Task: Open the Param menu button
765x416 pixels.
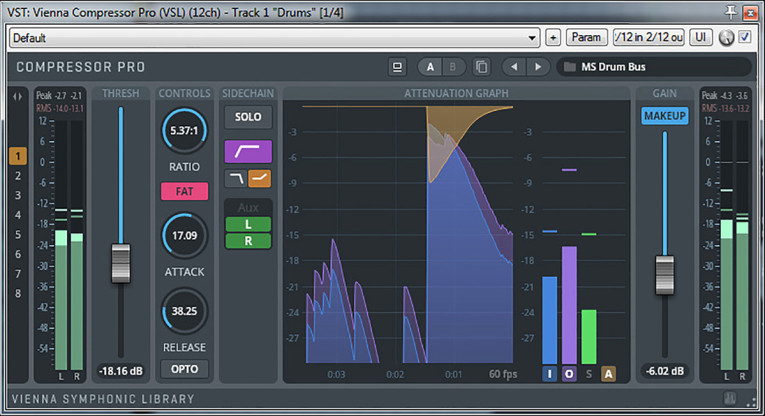Action: pyautogui.click(x=586, y=38)
